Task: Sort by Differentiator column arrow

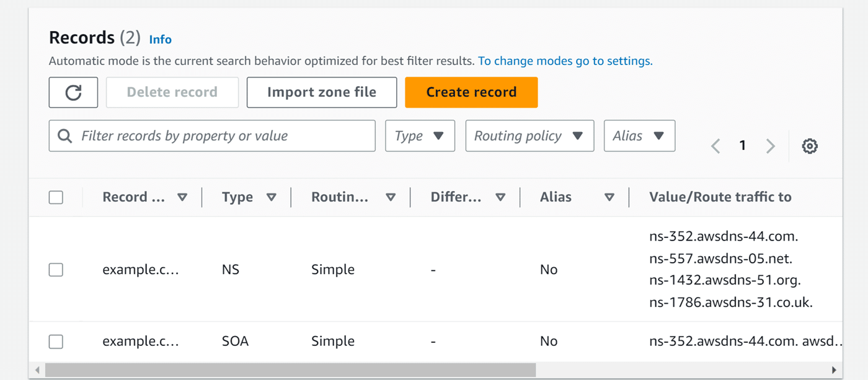Action: [500, 197]
